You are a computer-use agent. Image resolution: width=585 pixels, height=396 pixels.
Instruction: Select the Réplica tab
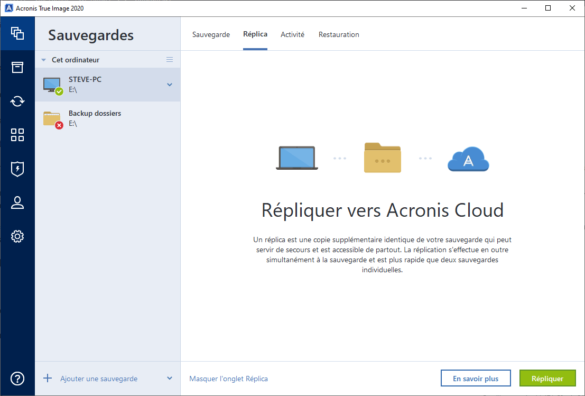(x=255, y=34)
